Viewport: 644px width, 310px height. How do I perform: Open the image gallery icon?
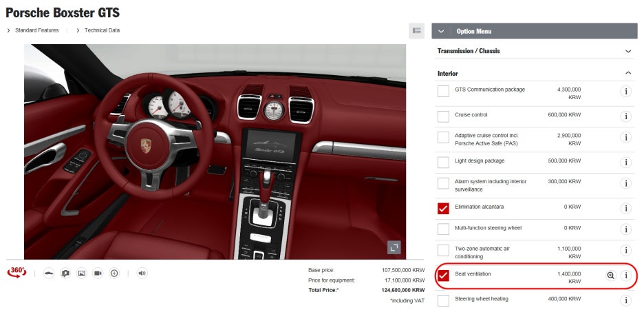(x=82, y=273)
